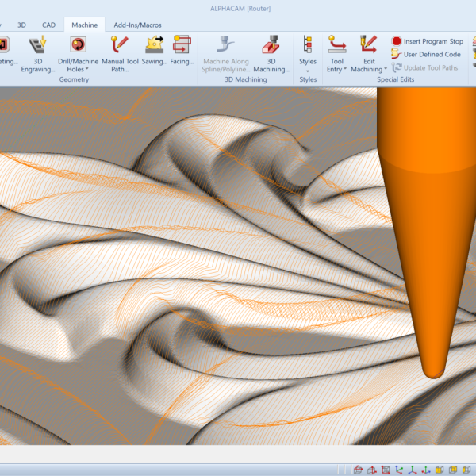Expand the Drill/Machine Holes dropdown arrow
476x476 pixels.
coord(87,70)
